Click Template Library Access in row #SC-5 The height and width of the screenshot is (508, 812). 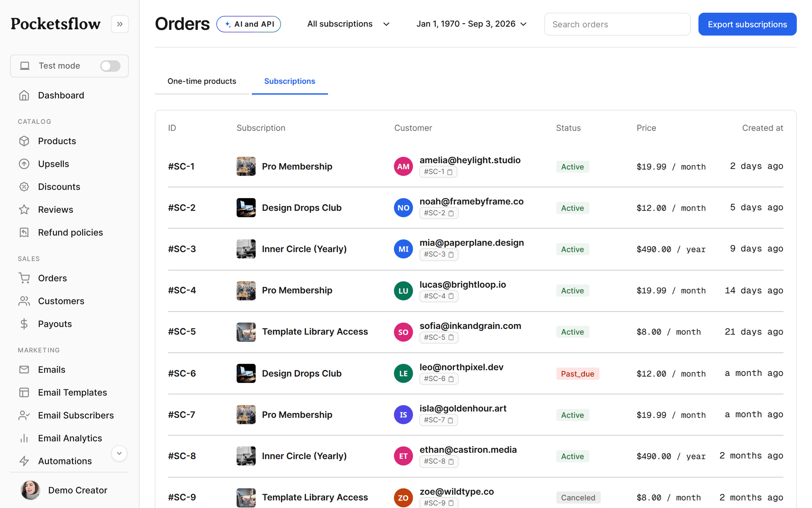(x=315, y=332)
